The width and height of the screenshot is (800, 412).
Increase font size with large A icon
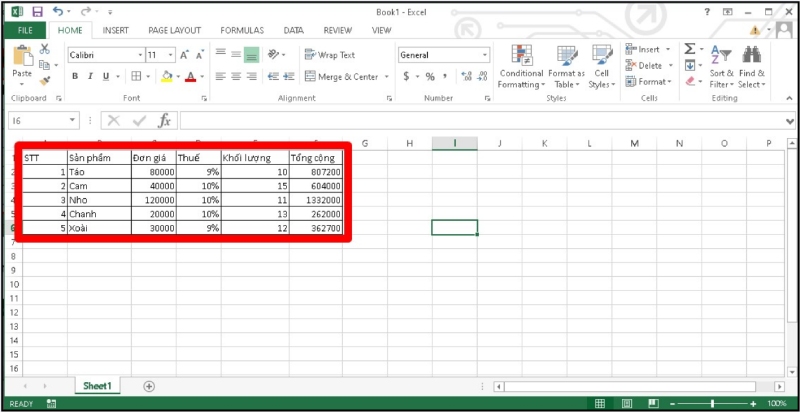pos(185,55)
